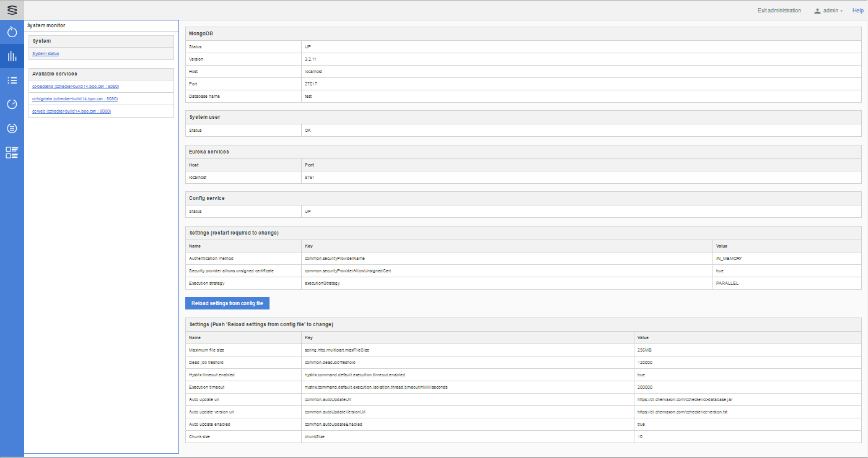Open the gauge dial sidebar icon
Screen dimensions: 868x458
coord(12,104)
